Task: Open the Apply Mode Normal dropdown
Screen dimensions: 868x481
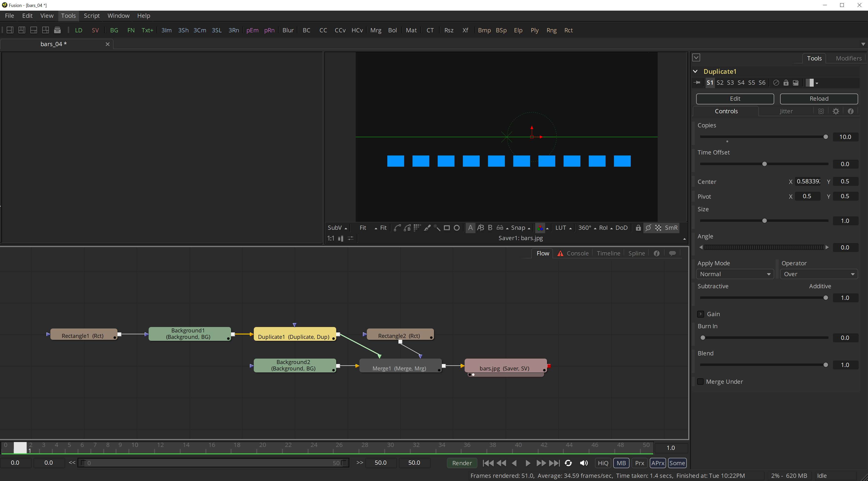Action: click(x=735, y=274)
